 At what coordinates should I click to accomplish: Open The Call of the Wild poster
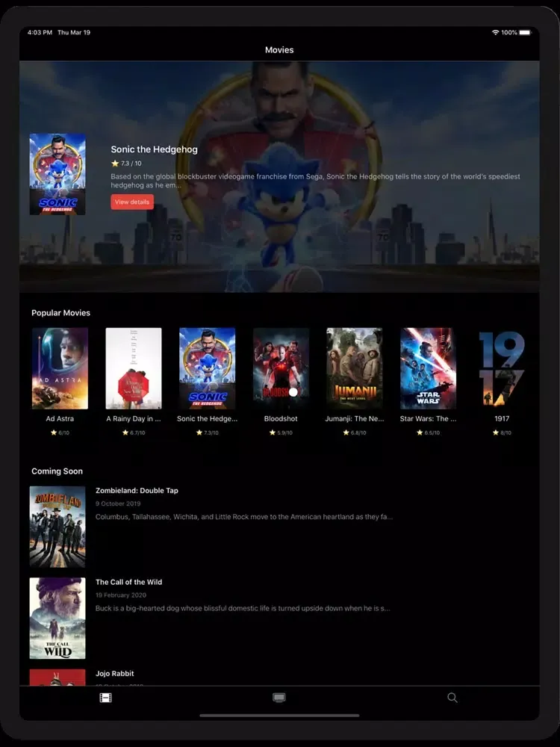tap(57, 619)
